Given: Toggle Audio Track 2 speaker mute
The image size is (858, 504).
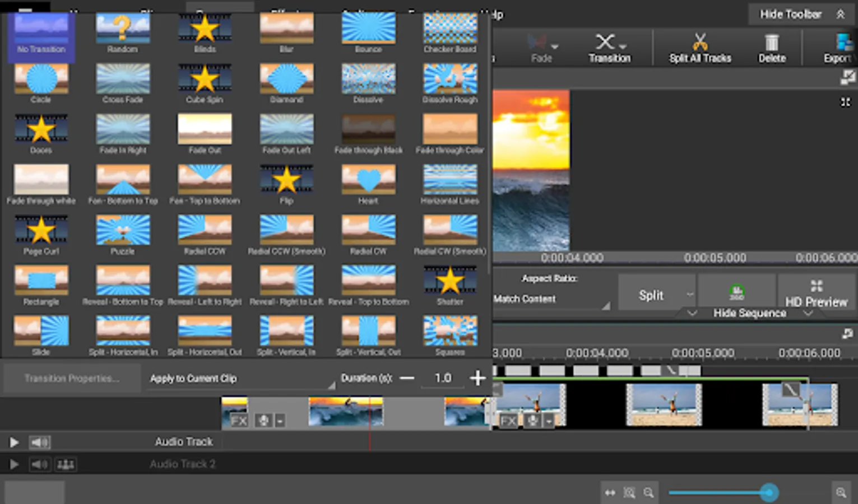Looking at the screenshot, I should (x=39, y=464).
